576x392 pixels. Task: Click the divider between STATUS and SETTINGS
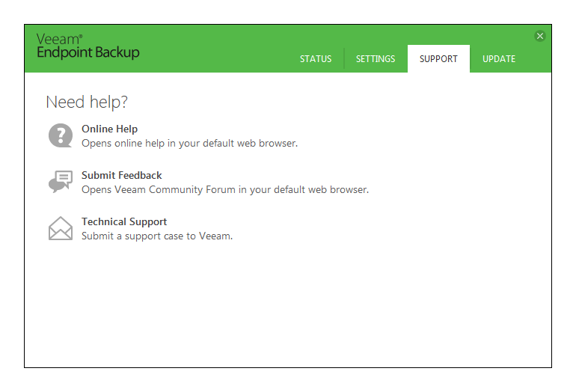pyautogui.click(x=344, y=58)
